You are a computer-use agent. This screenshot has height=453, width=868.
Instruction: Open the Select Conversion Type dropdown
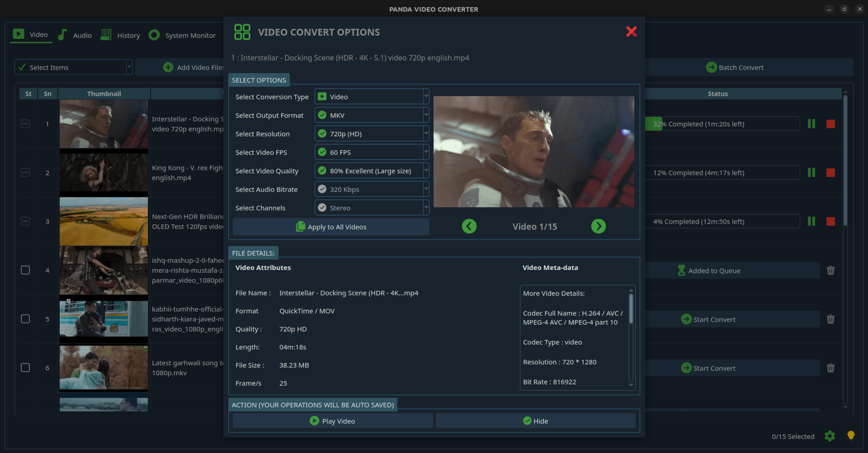(372, 97)
